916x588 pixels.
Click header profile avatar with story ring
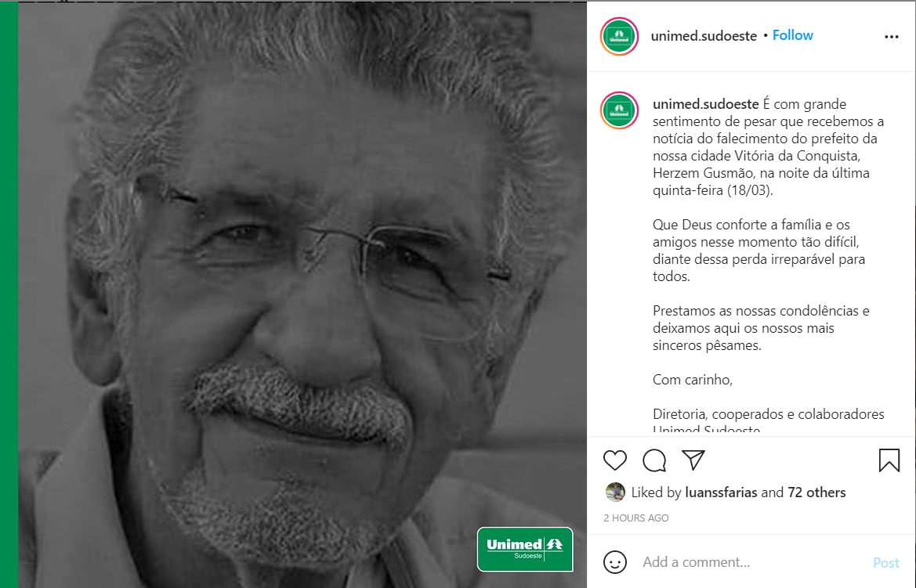(619, 36)
